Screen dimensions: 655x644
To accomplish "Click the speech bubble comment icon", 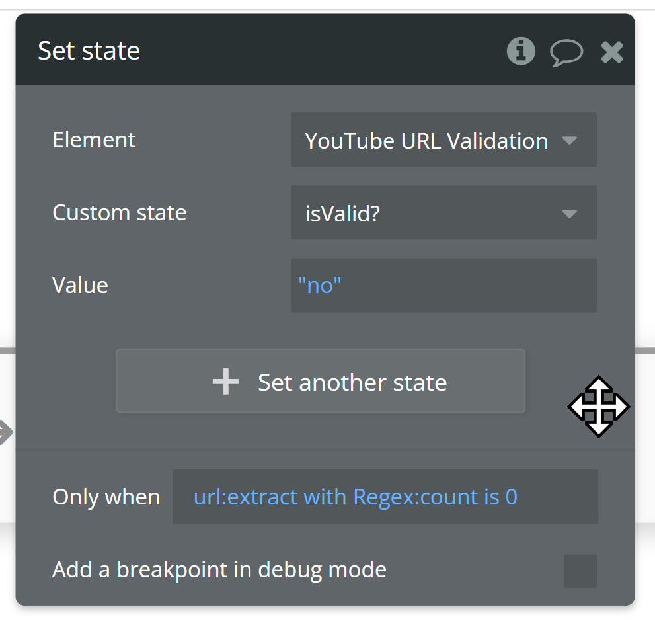I will pos(566,52).
